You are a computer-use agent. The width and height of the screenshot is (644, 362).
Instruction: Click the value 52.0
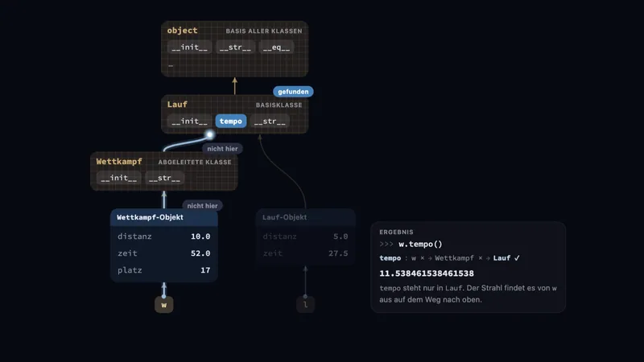(200, 253)
